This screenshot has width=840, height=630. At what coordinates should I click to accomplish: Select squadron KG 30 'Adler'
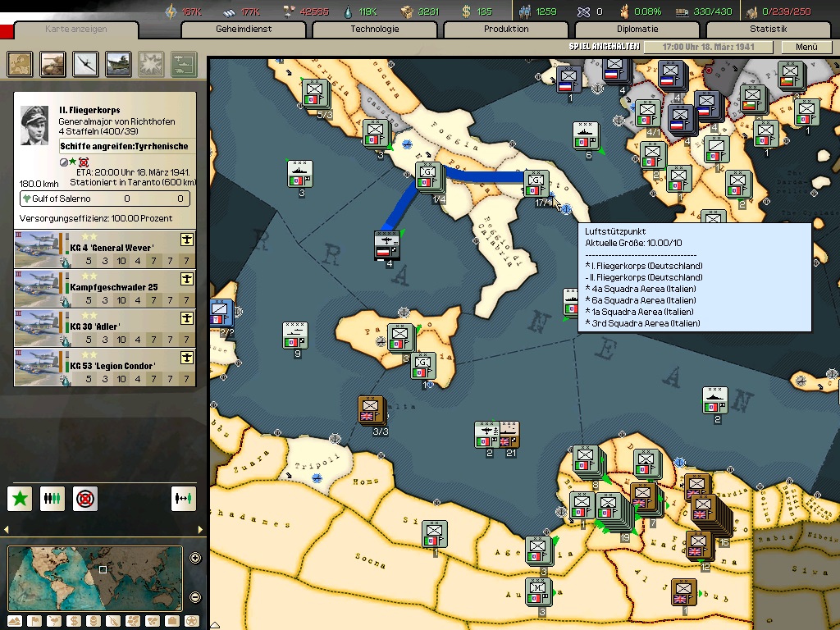tap(105, 328)
